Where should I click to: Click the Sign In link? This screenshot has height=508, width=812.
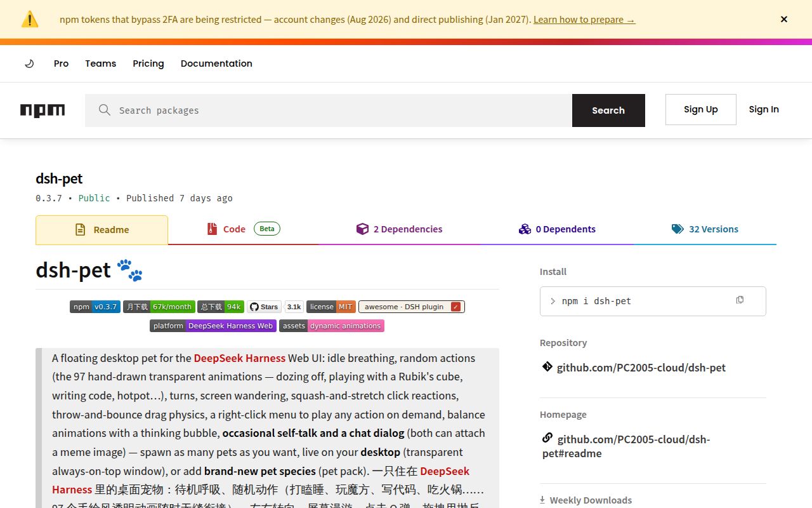(764, 109)
